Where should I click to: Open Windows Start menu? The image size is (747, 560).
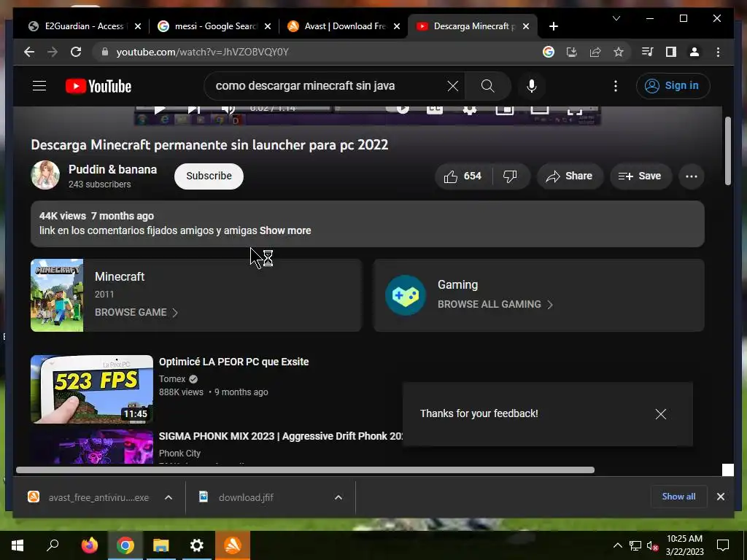click(x=18, y=545)
